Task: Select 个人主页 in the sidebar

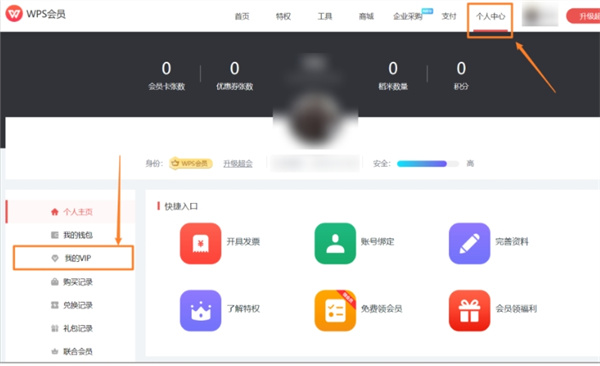Action: 71,212
